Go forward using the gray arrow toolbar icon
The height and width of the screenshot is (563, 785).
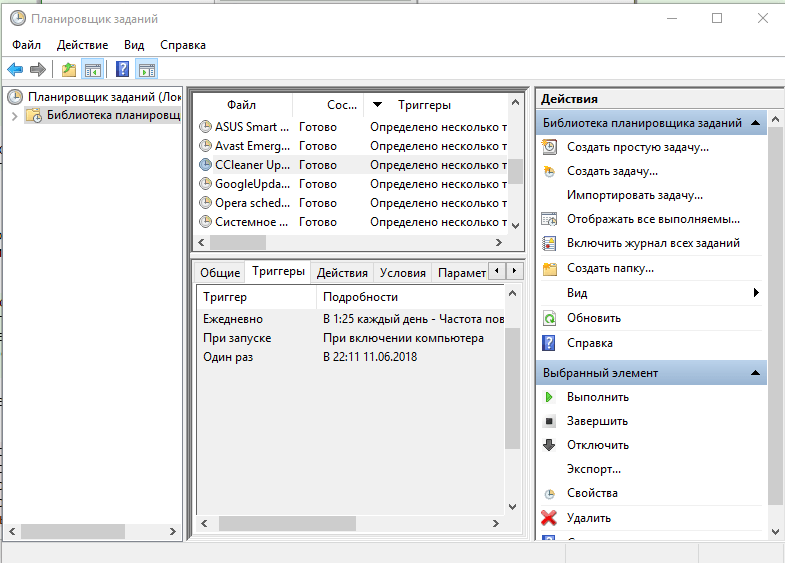pos(38,69)
